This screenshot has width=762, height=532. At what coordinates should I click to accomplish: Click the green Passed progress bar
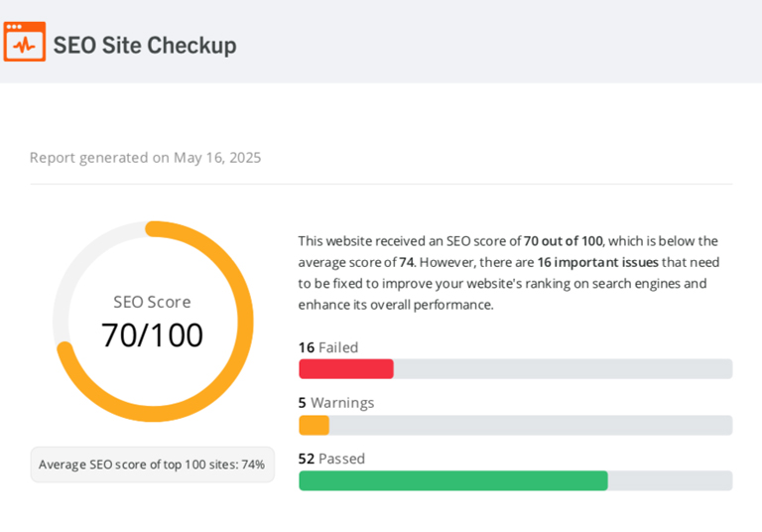(453, 480)
